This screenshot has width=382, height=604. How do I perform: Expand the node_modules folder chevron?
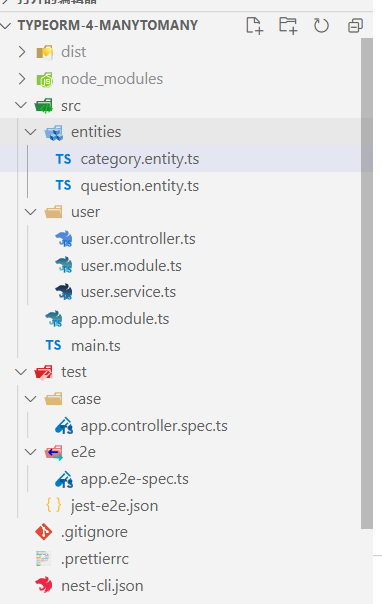click(x=22, y=79)
